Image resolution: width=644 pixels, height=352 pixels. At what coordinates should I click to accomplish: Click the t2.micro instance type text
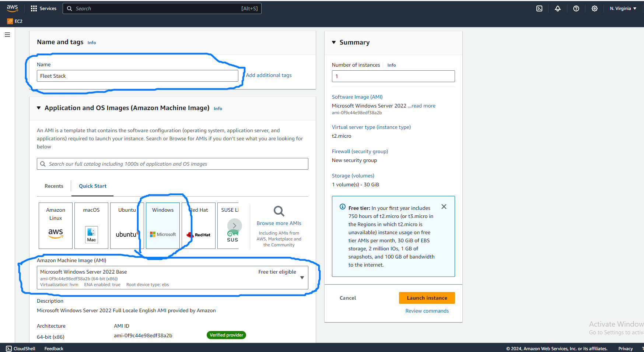[x=342, y=136]
